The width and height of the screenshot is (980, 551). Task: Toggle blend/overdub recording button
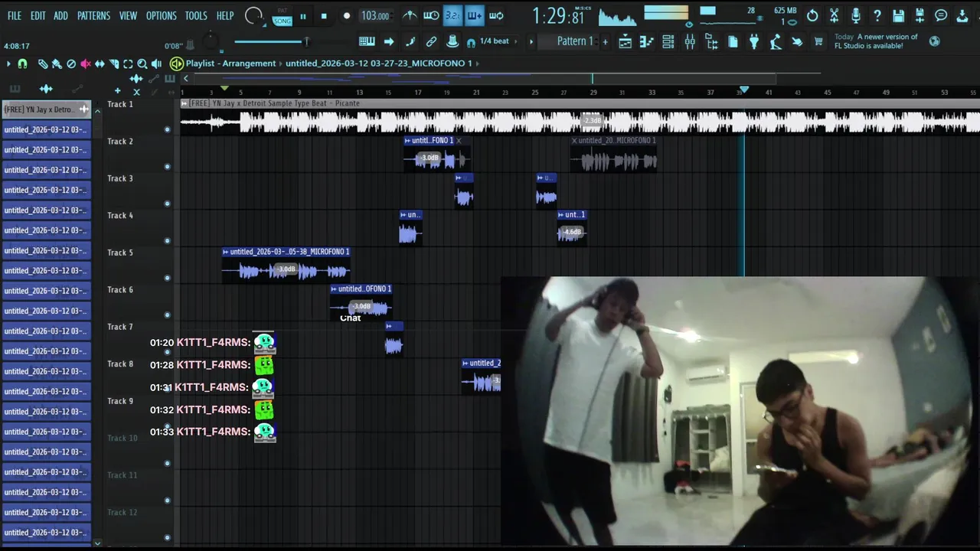[x=474, y=15]
